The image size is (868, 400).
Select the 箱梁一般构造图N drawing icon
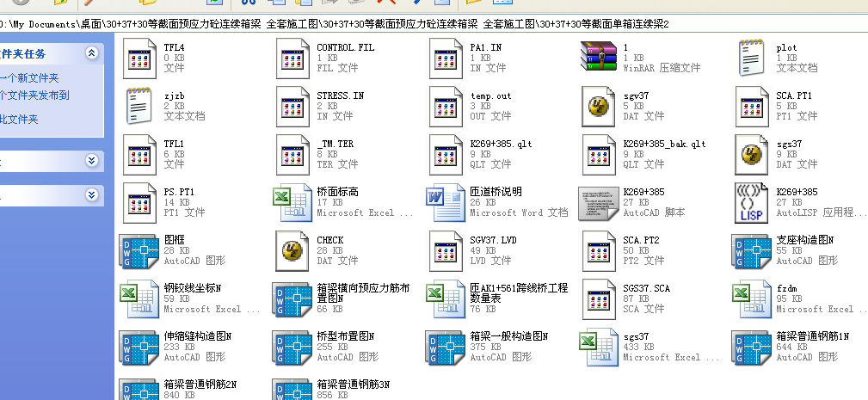(446, 348)
